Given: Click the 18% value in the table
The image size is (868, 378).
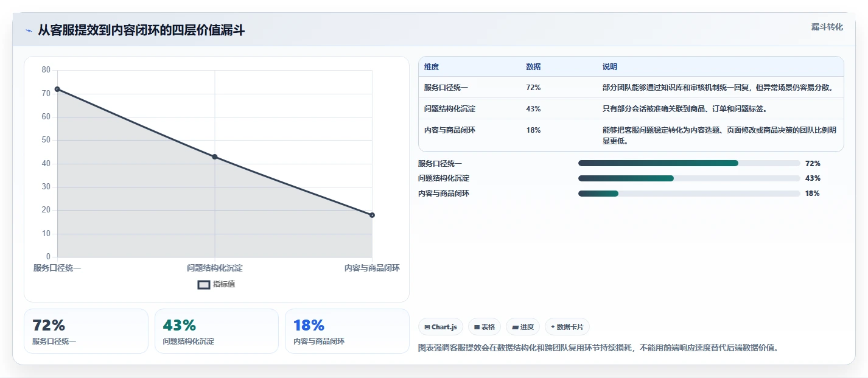Looking at the screenshot, I should click(x=533, y=130).
